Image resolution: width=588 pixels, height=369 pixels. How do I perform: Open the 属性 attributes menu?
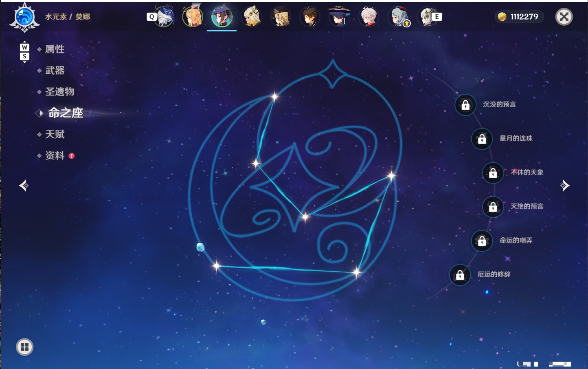coord(55,49)
